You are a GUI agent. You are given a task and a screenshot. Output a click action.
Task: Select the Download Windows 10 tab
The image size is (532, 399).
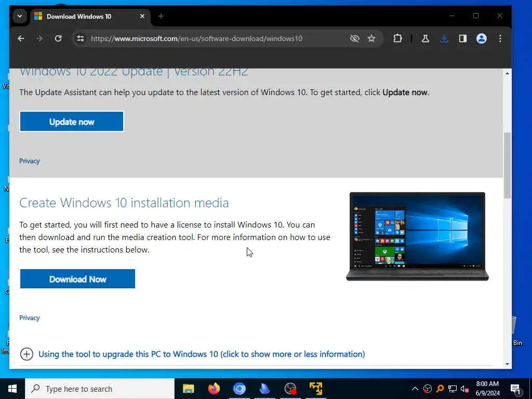click(91, 16)
